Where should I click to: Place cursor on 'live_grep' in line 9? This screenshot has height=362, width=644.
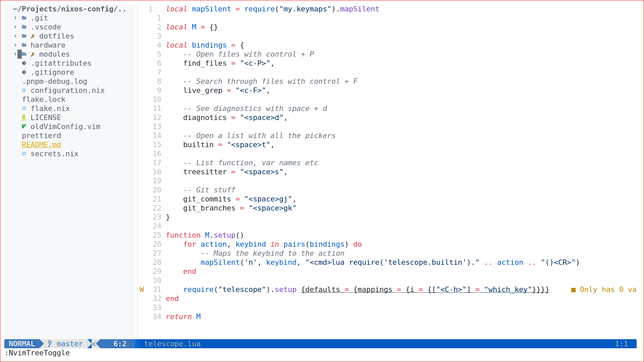(x=203, y=90)
